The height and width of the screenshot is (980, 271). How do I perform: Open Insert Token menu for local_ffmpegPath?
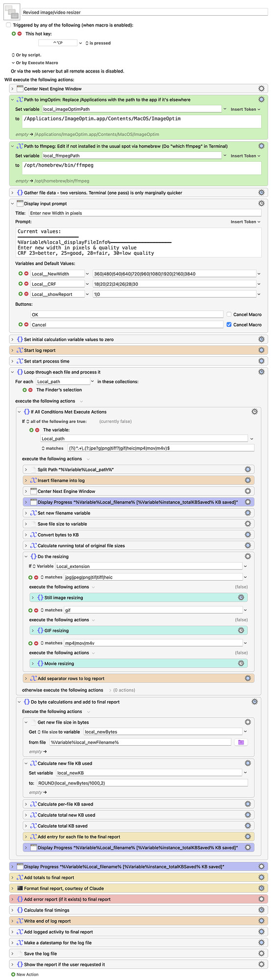point(246,156)
